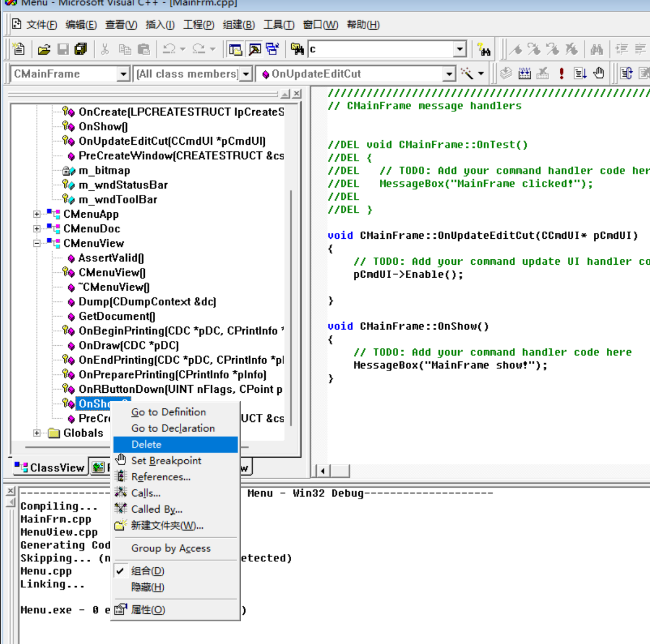Click the WizardBar magic wand action icon
The width and height of the screenshot is (650, 644).
point(467,73)
